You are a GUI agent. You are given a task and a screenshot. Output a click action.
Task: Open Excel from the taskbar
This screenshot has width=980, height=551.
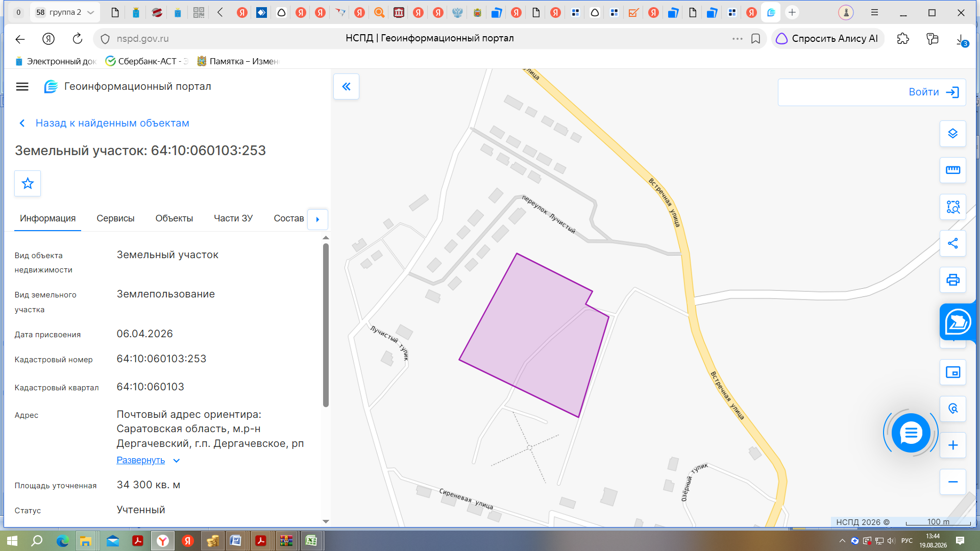[311, 541]
